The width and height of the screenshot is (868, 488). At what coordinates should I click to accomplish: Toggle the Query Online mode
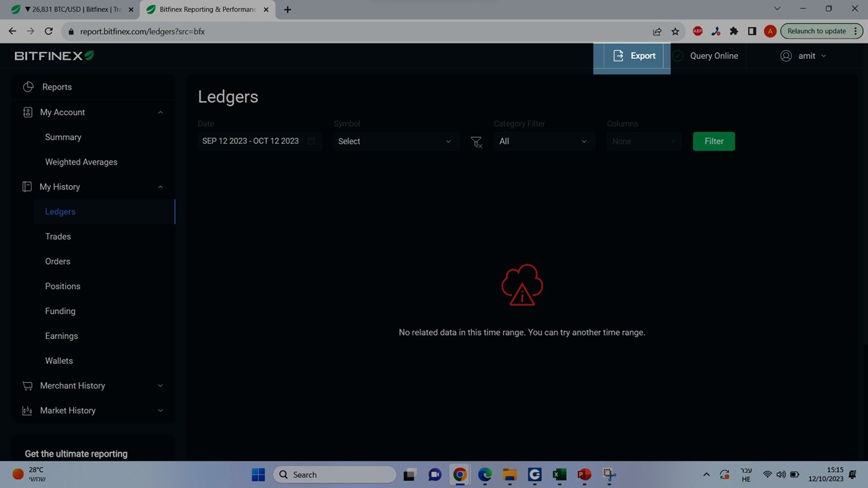coord(705,56)
